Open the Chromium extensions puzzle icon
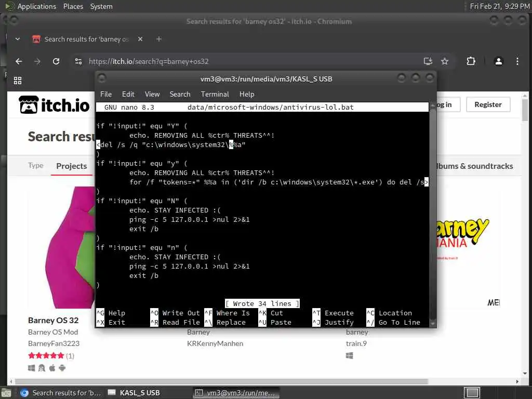This screenshot has height=399, width=532. [x=471, y=61]
